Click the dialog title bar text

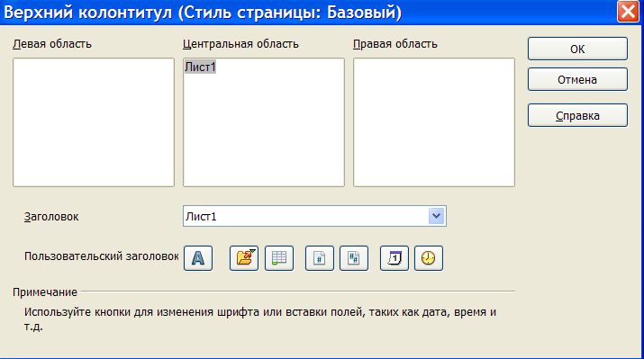[x=203, y=13]
